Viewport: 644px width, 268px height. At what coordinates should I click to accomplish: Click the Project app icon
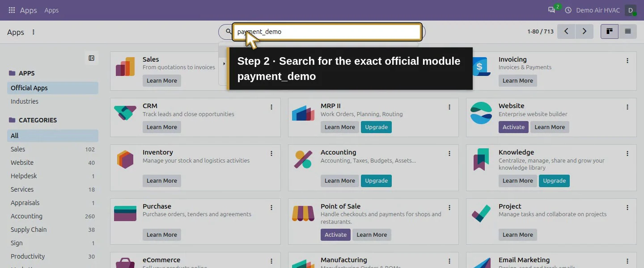[x=481, y=214]
